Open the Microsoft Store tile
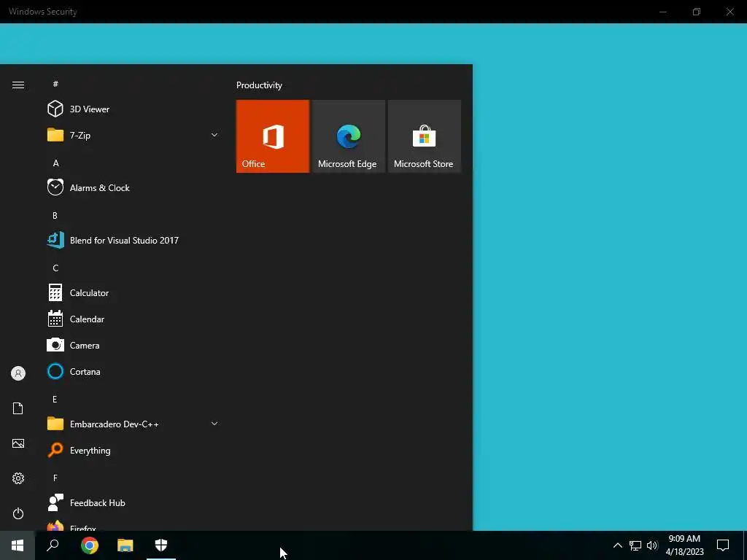 (424, 136)
